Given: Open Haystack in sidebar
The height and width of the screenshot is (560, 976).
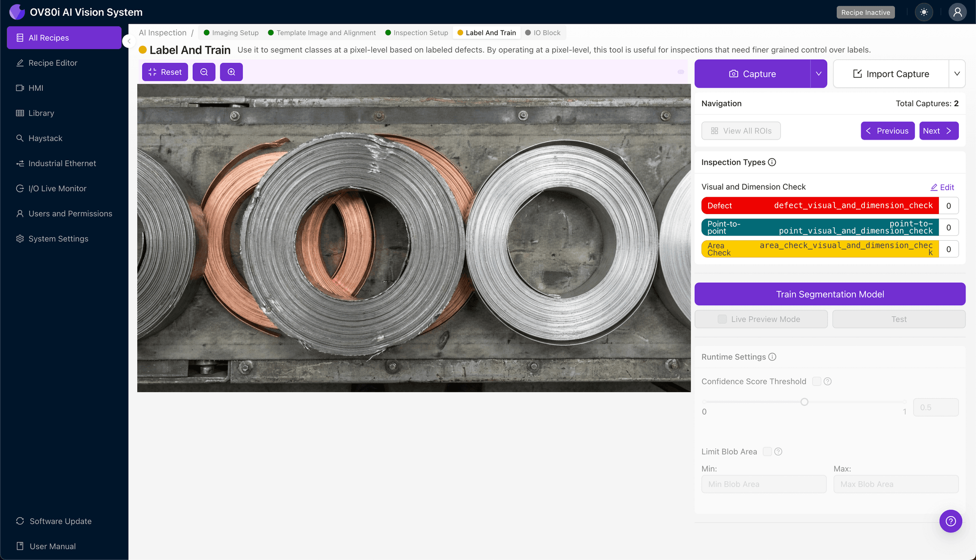Looking at the screenshot, I should click(64, 138).
